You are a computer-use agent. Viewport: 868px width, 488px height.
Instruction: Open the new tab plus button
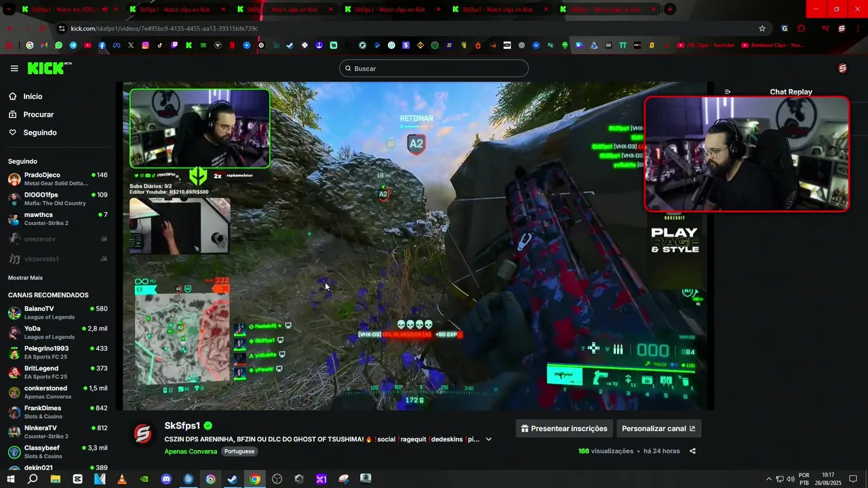(x=669, y=9)
